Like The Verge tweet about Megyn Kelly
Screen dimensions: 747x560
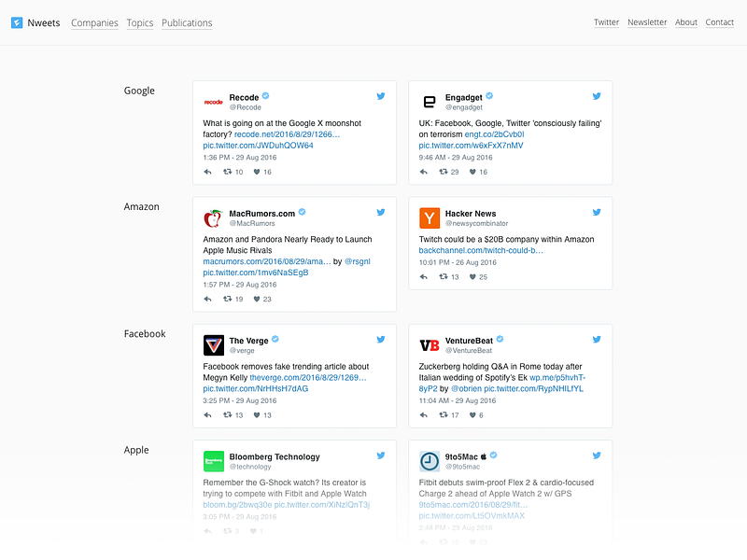click(x=257, y=414)
